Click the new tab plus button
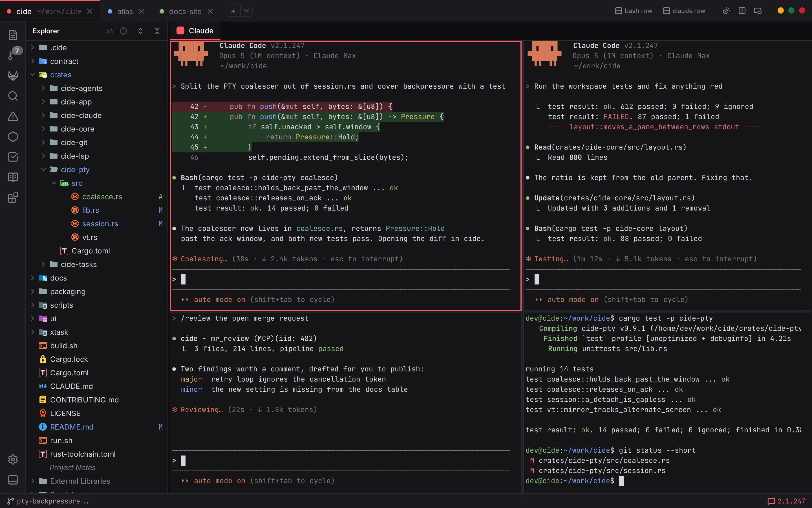 233,11
